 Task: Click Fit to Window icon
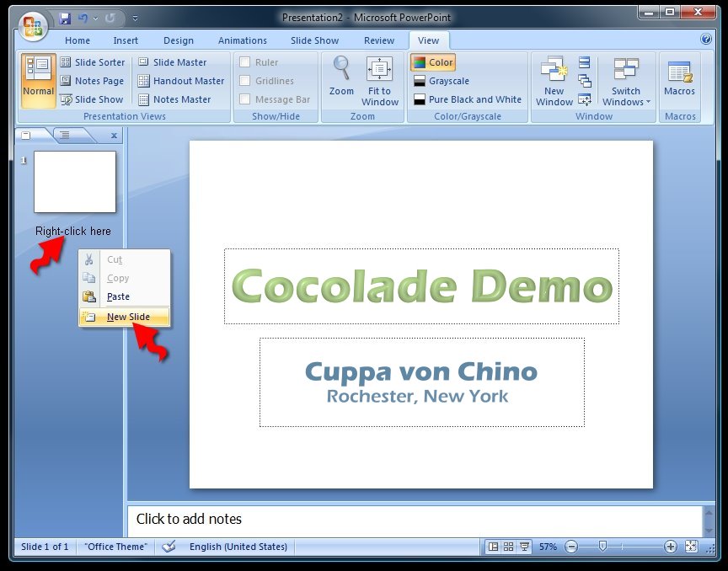pos(380,76)
